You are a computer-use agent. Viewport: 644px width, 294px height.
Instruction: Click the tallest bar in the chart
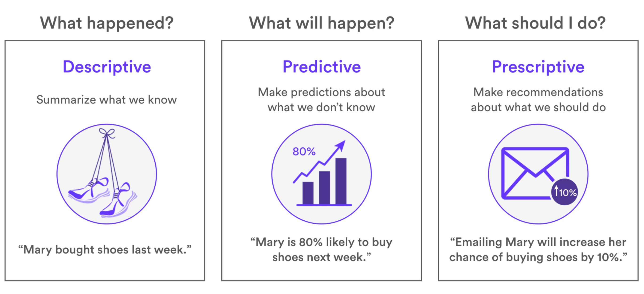[x=341, y=181]
